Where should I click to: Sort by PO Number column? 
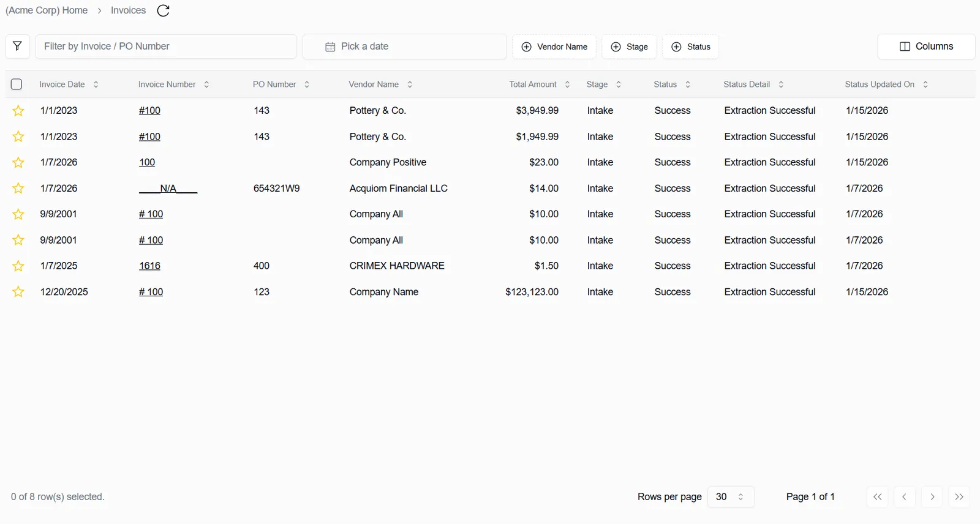(x=281, y=84)
